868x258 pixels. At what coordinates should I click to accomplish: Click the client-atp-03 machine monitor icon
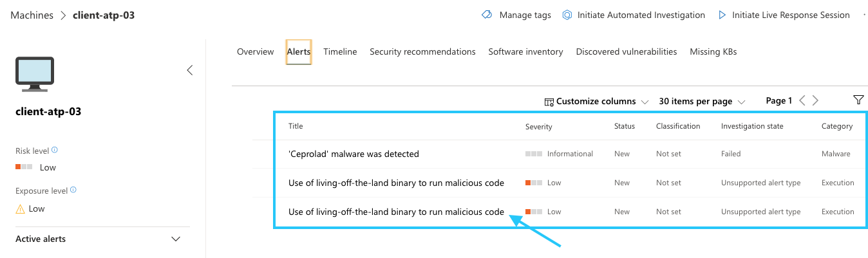(35, 74)
